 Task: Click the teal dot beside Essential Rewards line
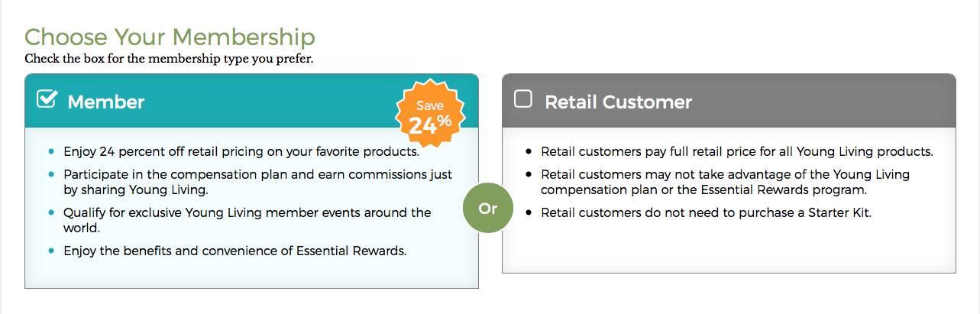[51, 251]
